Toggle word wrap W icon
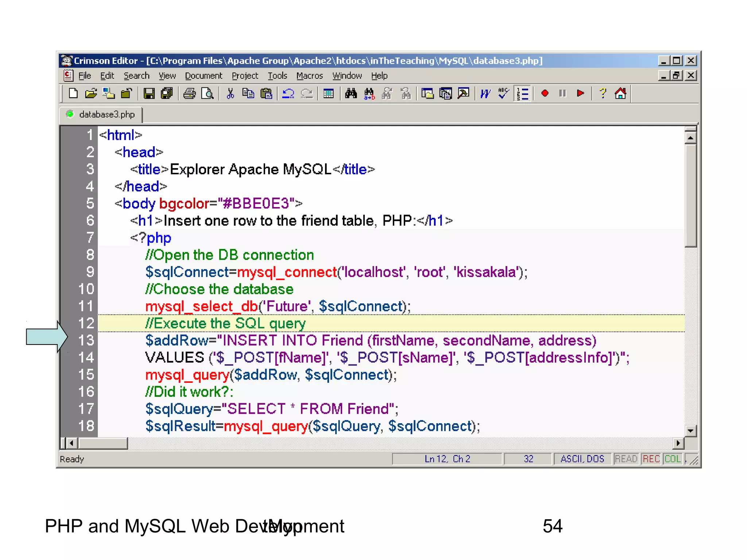Image resolution: width=747 pixels, height=560 pixels. pos(486,94)
